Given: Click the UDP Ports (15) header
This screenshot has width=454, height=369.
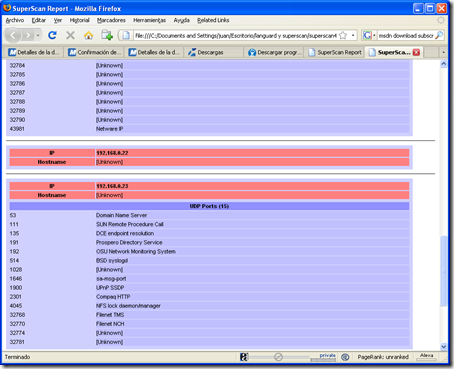Looking at the screenshot, I should tap(209, 206).
